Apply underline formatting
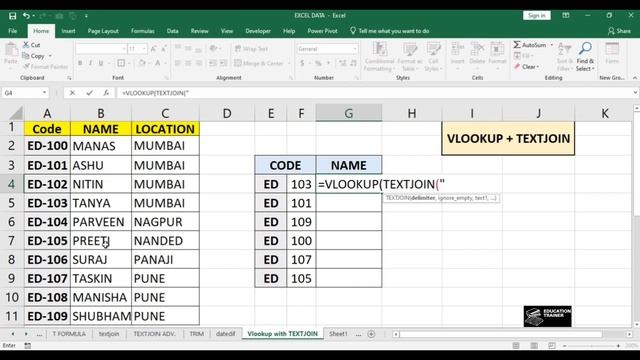The image size is (640, 360). (x=100, y=63)
